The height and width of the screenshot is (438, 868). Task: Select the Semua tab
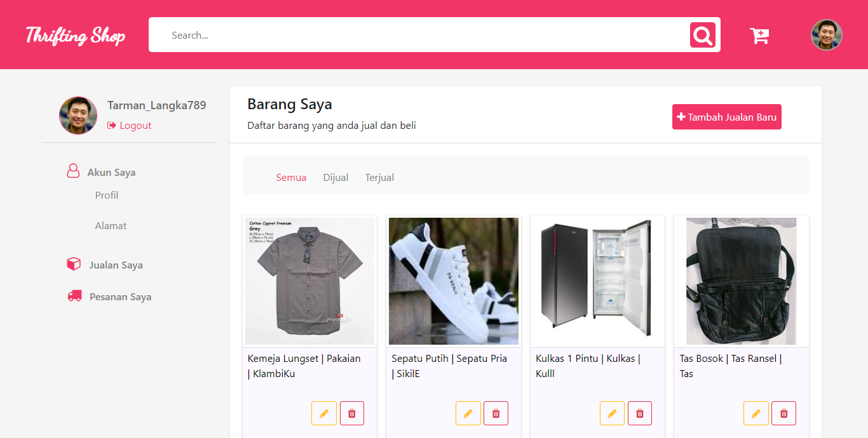(x=291, y=178)
